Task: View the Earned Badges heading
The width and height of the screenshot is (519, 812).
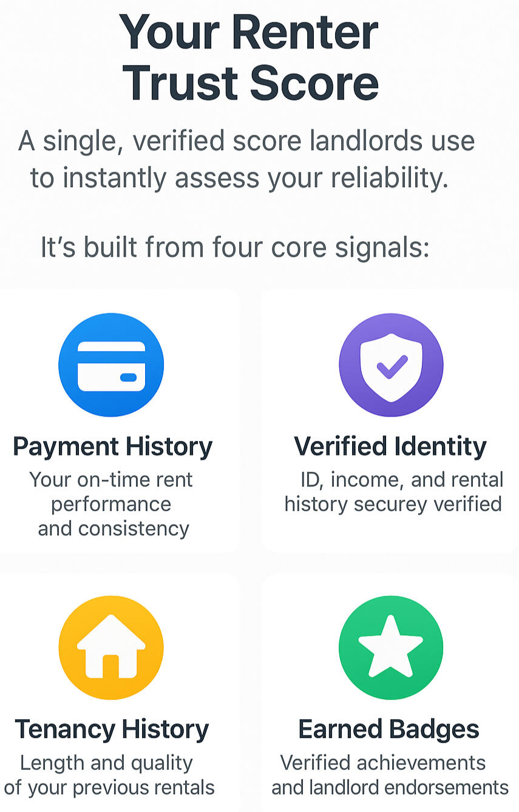Action: [388, 729]
